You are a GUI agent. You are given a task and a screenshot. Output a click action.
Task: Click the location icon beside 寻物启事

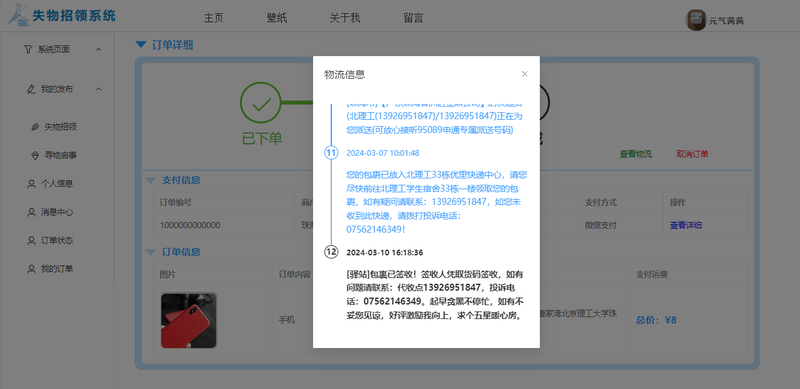(x=35, y=155)
